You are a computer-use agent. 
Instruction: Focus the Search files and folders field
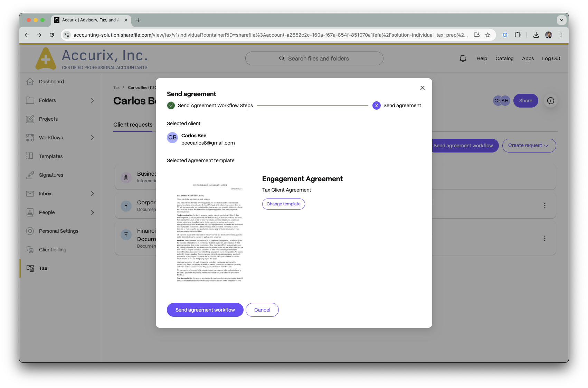pos(314,58)
